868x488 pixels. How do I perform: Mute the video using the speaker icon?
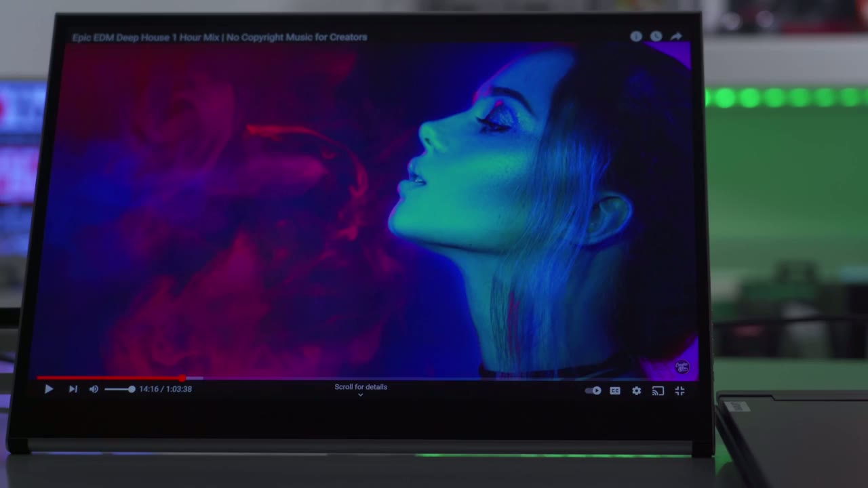pos(94,389)
